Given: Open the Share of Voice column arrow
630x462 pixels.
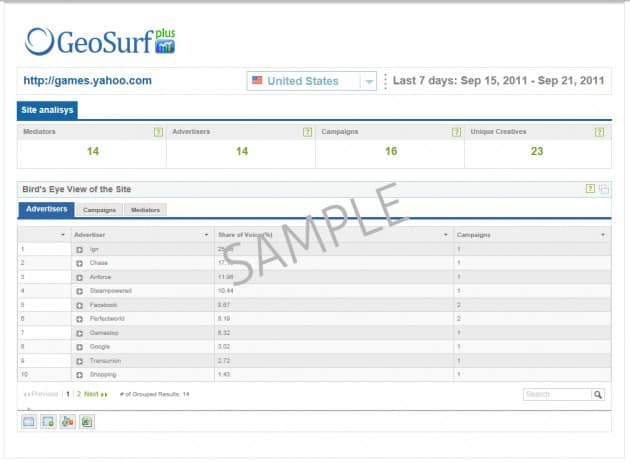Looking at the screenshot, I should coord(446,235).
